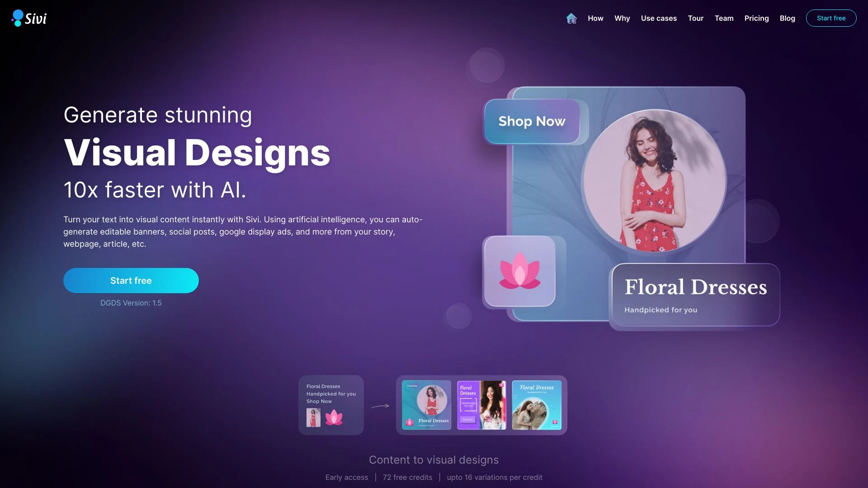Screen dimensions: 868x488
Task: Click the first floral dress design thumbnail
Action: click(426, 404)
